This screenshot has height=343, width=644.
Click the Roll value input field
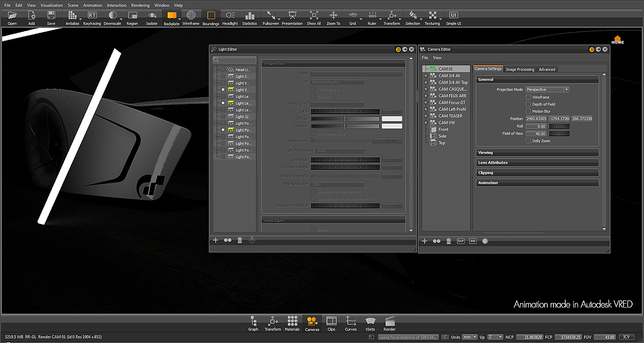(x=536, y=126)
